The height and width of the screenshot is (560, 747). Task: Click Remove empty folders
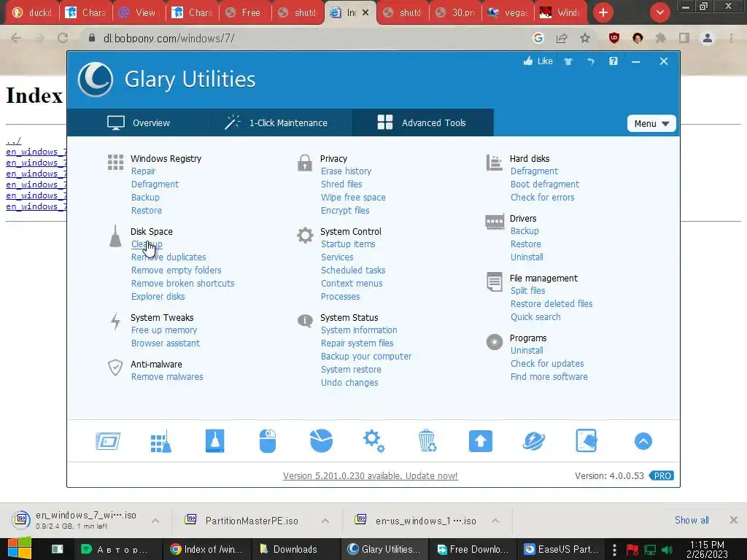[x=177, y=271]
